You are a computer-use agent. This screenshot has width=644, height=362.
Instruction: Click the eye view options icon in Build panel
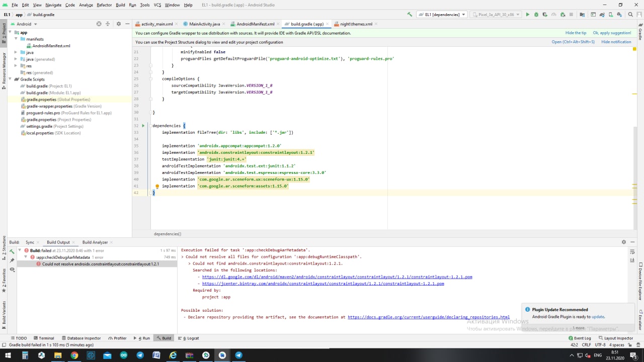(12, 269)
